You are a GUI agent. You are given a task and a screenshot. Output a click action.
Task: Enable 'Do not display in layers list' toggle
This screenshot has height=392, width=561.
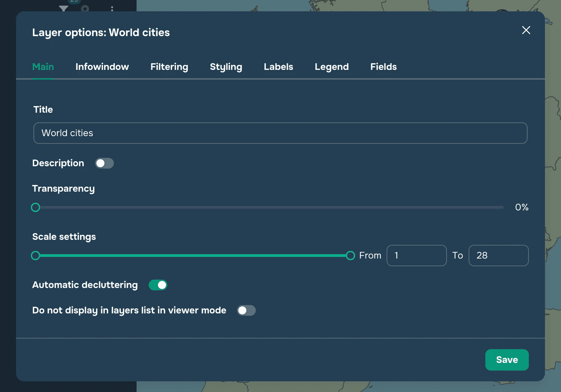246,310
